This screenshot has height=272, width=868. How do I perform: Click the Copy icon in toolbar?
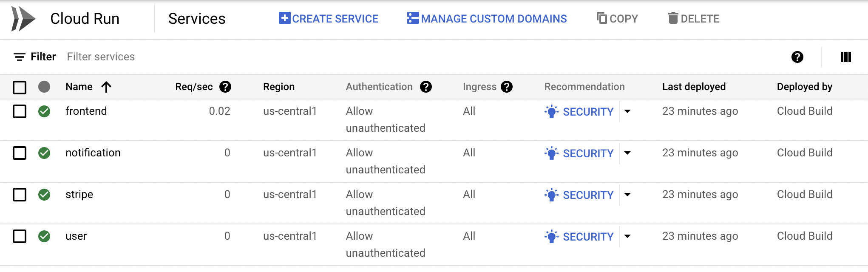[601, 18]
